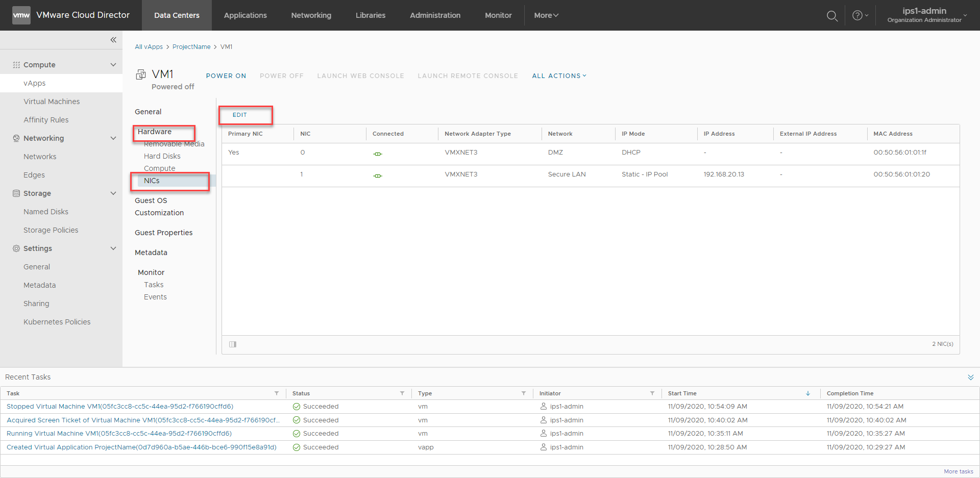This screenshot has height=478, width=980.
Task: Click Succeeded check icon for Stopped VM task
Action: [296, 407]
